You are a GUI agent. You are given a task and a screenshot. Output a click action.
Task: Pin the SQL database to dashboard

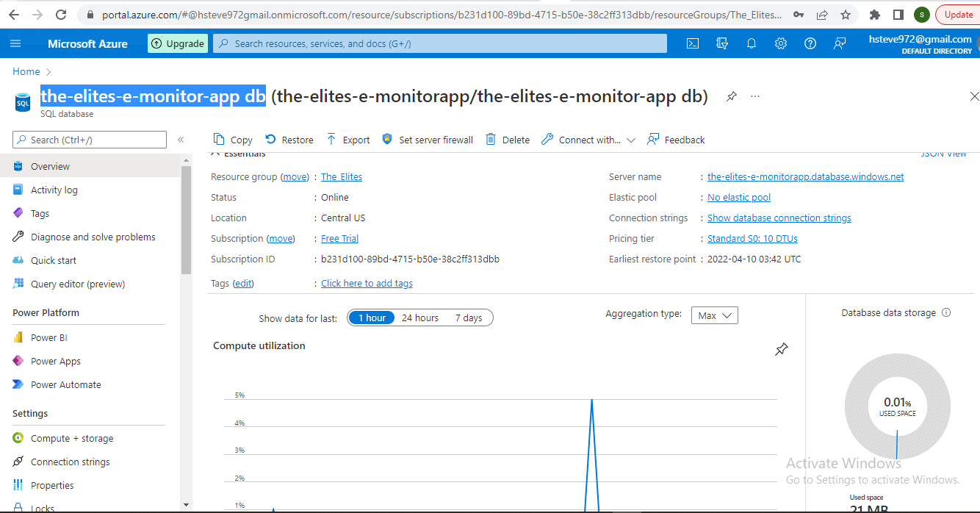(x=731, y=96)
